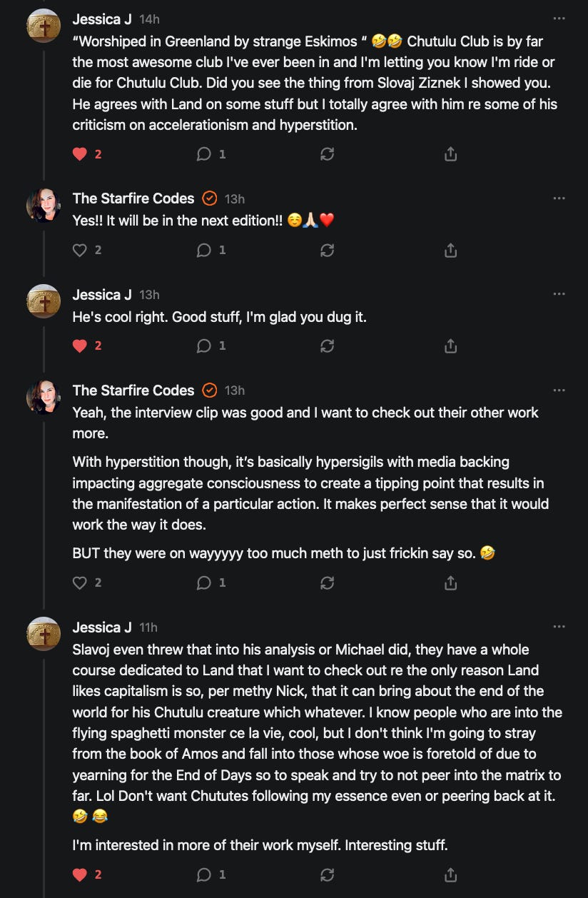Unlike Jessica J's 14h Chutulu Club comment
This screenshot has height=898, width=588.
click(81, 154)
